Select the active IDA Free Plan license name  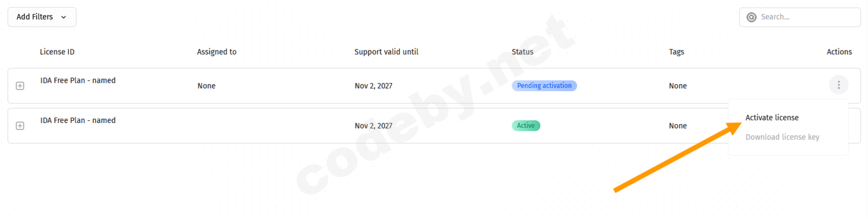[x=78, y=120]
